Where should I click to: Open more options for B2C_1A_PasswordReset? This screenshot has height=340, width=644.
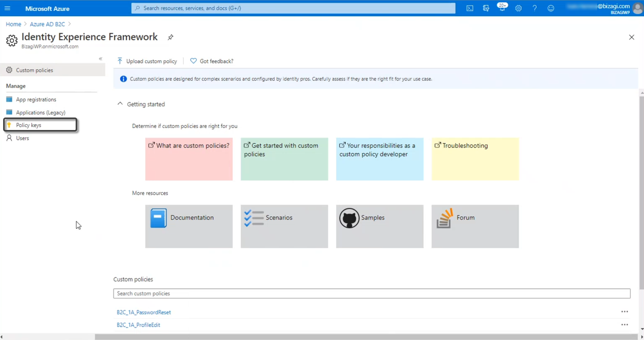point(625,312)
